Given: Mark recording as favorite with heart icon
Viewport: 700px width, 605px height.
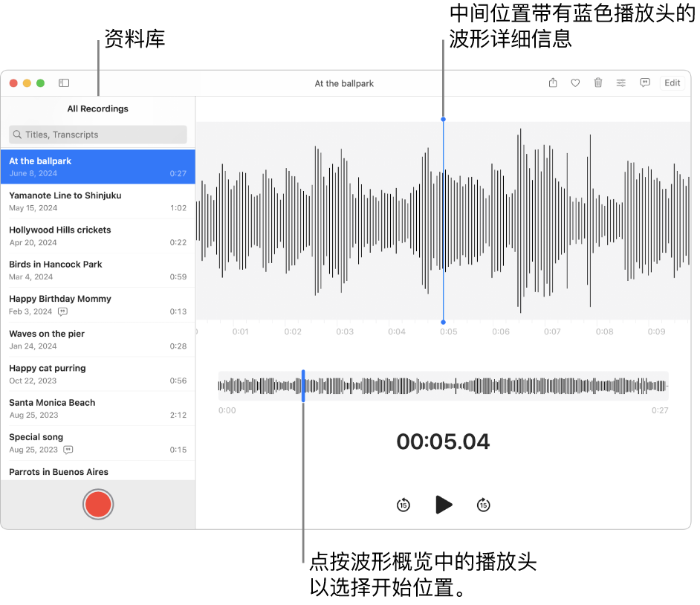Looking at the screenshot, I should (x=575, y=83).
